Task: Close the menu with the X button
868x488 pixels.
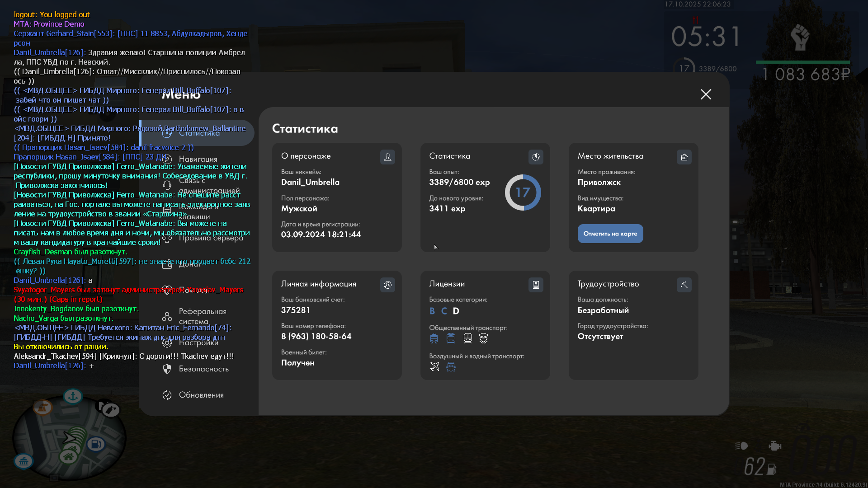Action: (706, 94)
